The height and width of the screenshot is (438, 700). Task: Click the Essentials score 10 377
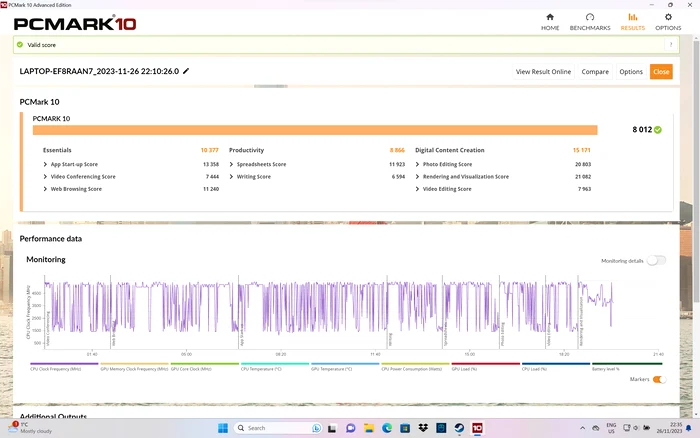pyautogui.click(x=209, y=150)
